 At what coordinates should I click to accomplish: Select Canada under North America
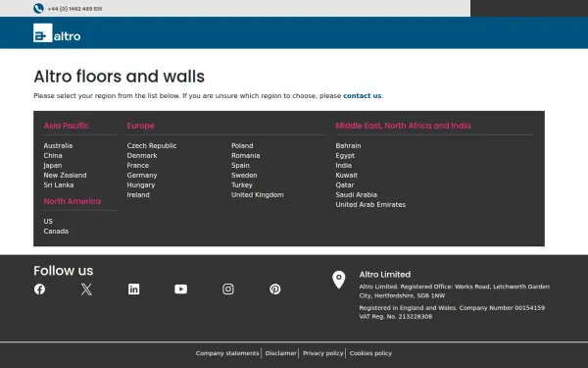[x=56, y=232]
